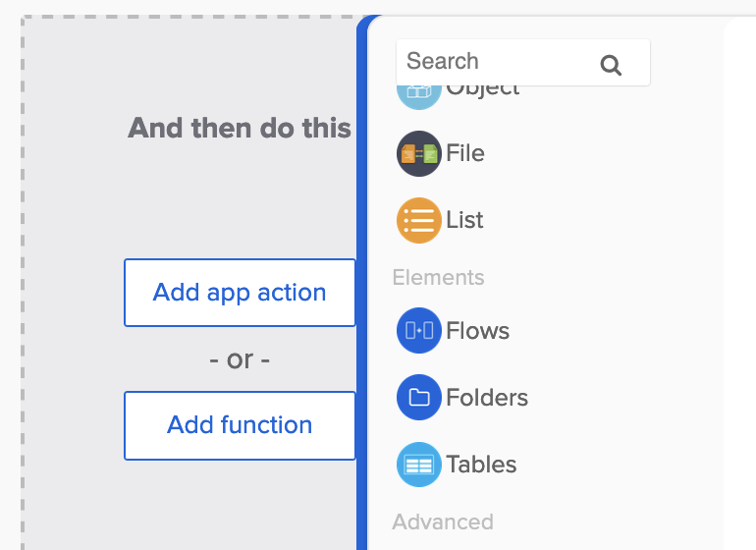Choose the Folders entry text
Image resolution: width=756 pixels, height=550 pixels.
point(487,398)
